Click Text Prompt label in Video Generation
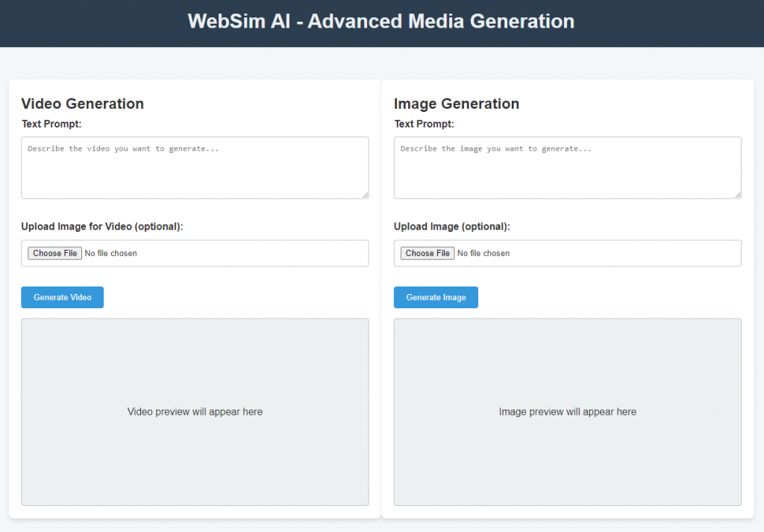This screenshot has height=532, width=764. pos(51,124)
